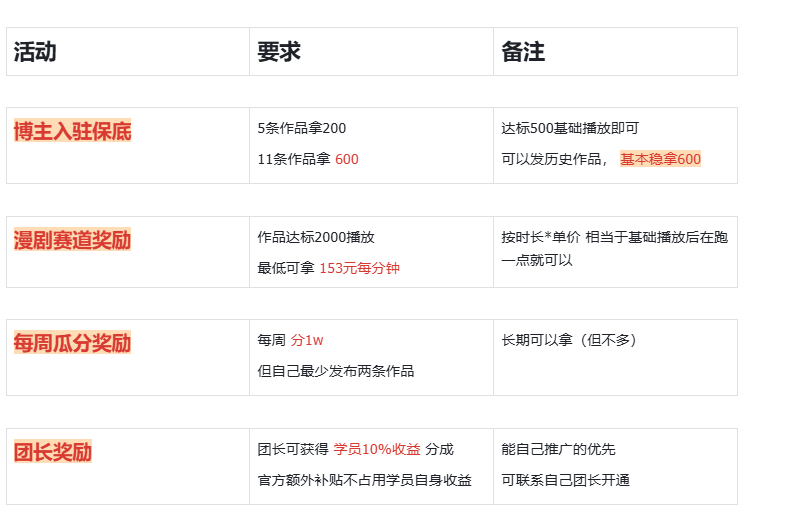
Task: Select the red 153元每分钟 text
Action: (x=359, y=268)
